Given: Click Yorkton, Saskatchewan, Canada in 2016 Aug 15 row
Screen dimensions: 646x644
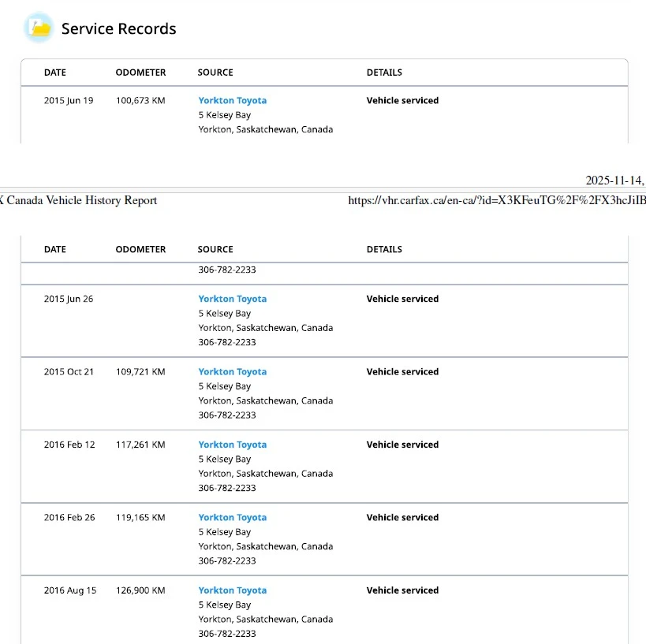Looking at the screenshot, I should [266, 620].
